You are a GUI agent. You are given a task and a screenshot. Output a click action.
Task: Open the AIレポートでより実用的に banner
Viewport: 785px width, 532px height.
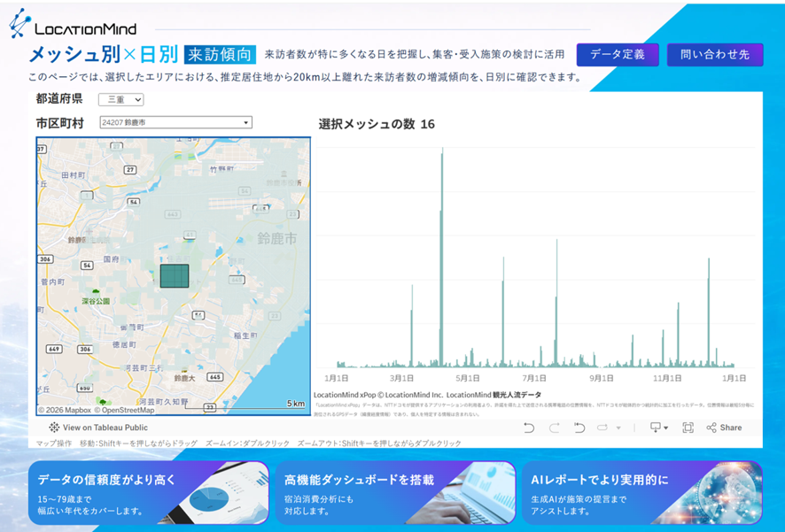point(641,492)
